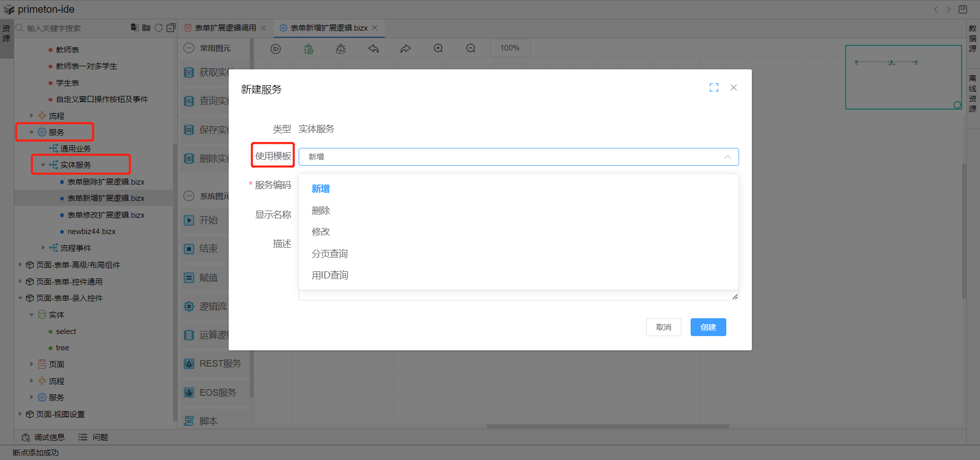Expand the 流程事件 tree node
980x460 pixels.
click(x=43, y=248)
